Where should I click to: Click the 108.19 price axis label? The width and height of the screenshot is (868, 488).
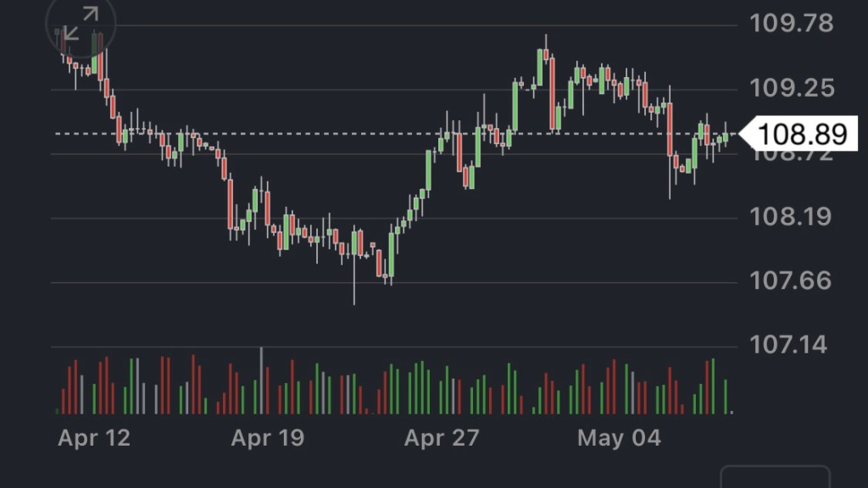click(x=792, y=218)
